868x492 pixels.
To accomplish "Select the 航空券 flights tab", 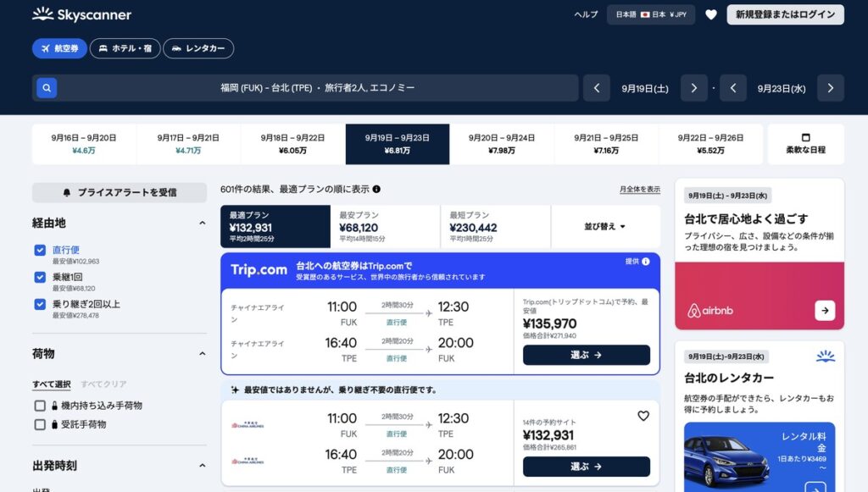I will (x=59, y=48).
